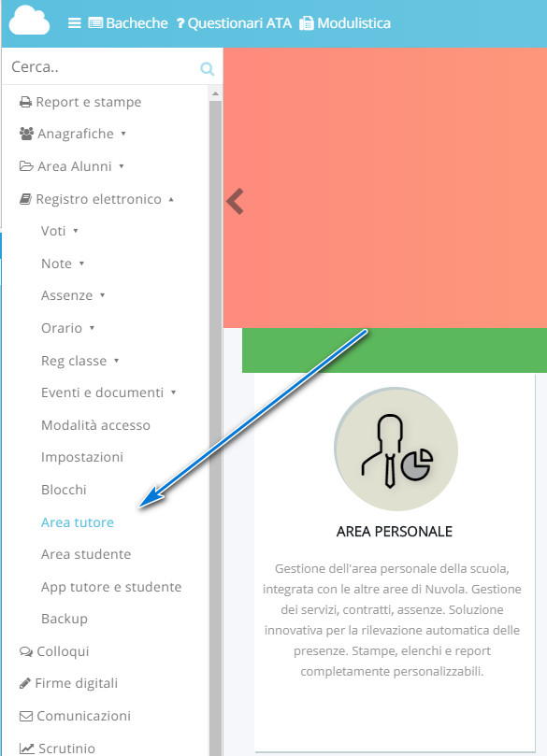The height and width of the screenshot is (756, 547).
Task: Click the Comunicazioni envelope icon
Action: 26,716
